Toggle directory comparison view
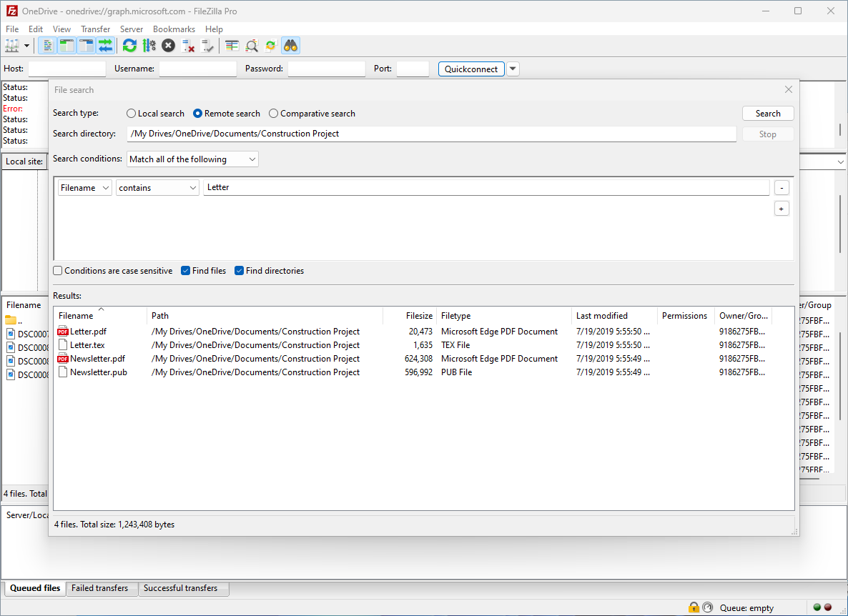The height and width of the screenshot is (616, 848). 252,45
